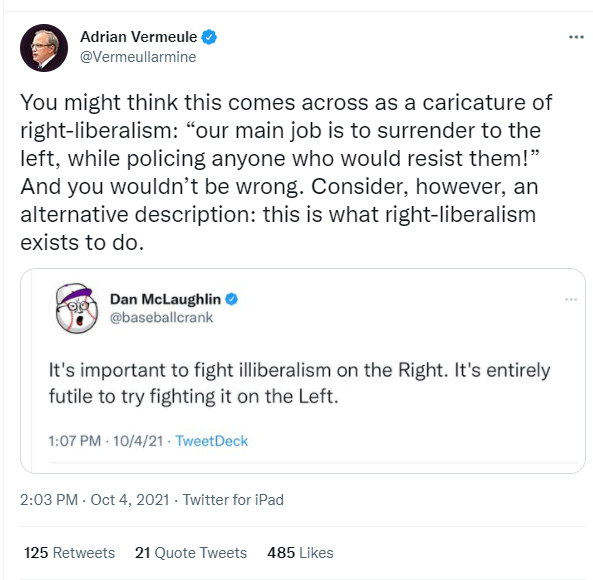Show the 485 Likes list
The width and height of the screenshot is (593, 580).
(x=300, y=552)
